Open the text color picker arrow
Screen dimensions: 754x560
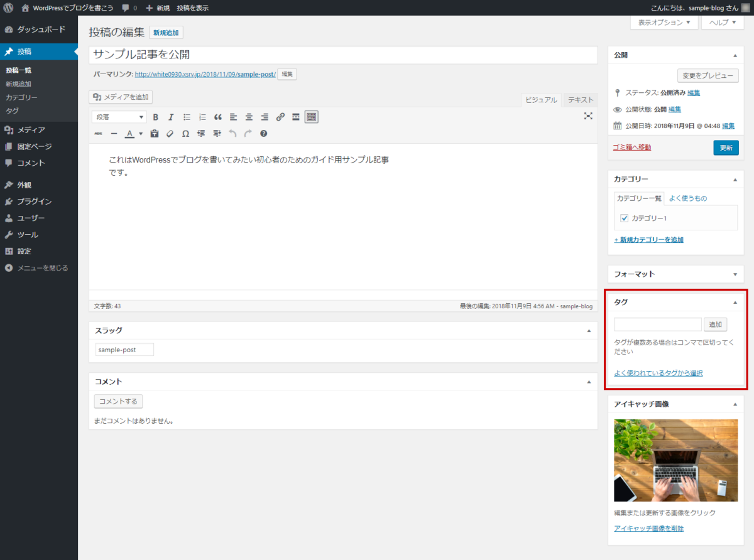tap(141, 134)
